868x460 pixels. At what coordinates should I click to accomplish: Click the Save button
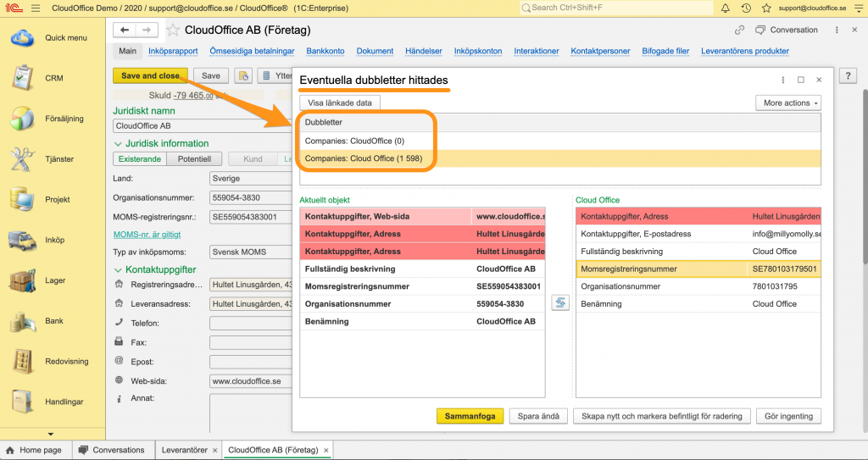point(211,76)
